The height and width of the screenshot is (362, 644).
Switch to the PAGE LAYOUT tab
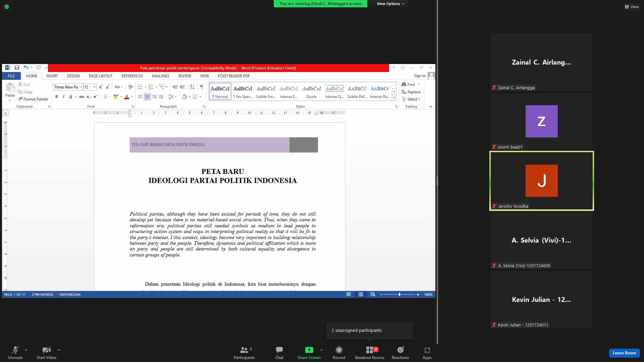[101, 76]
